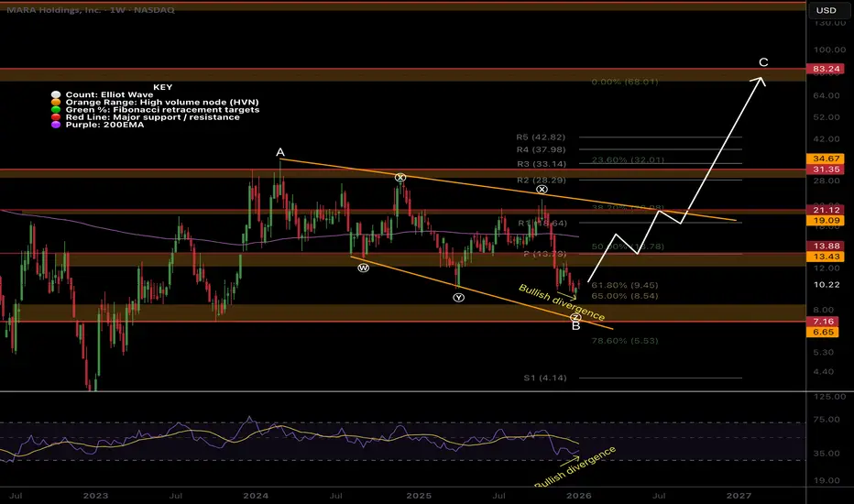Screen dimensions: 854x504
Task: Click the 2024 label on time axis
Action: pyautogui.click(x=257, y=493)
